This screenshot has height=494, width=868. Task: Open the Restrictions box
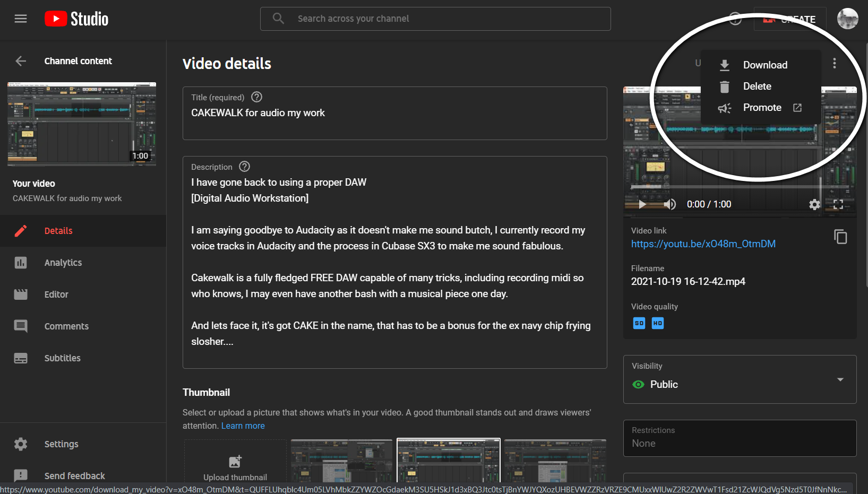point(740,438)
